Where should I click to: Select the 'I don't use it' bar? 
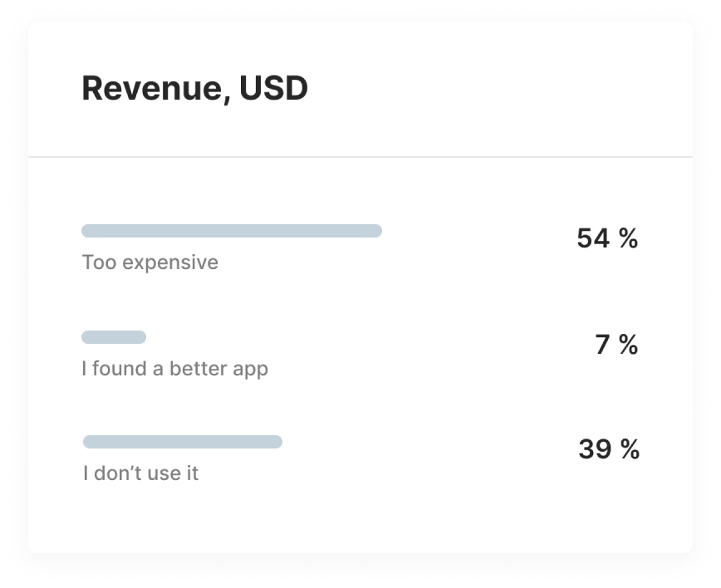coord(183,442)
